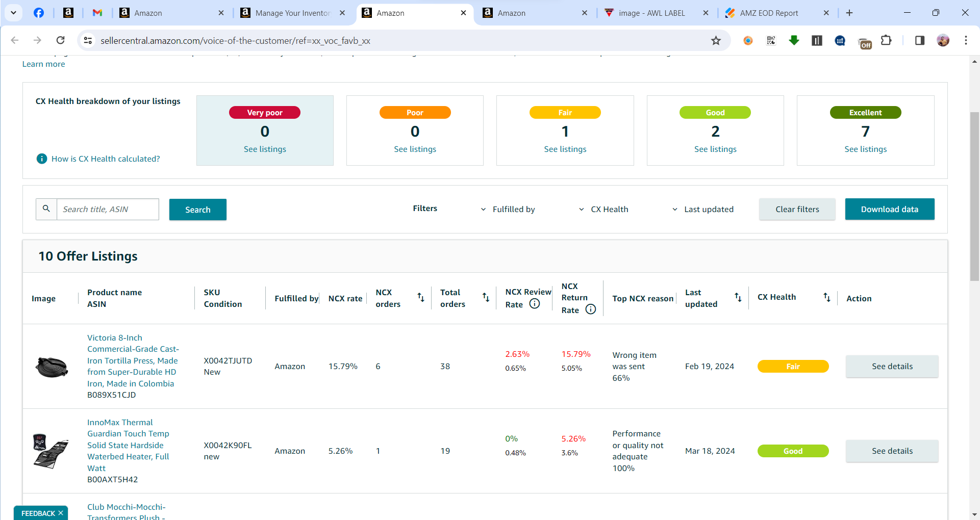This screenshot has width=980, height=520.
Task: Open the browser extensions puzzle icon
Action: 887,40
